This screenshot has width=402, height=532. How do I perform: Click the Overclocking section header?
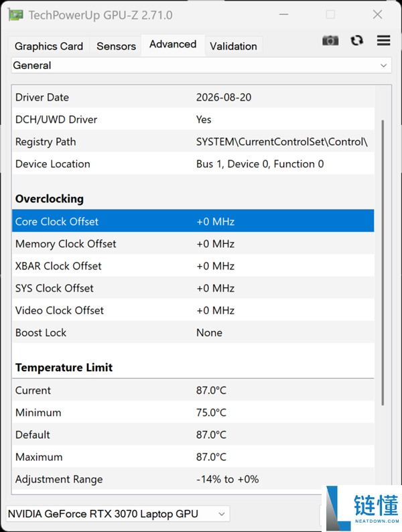49,198
